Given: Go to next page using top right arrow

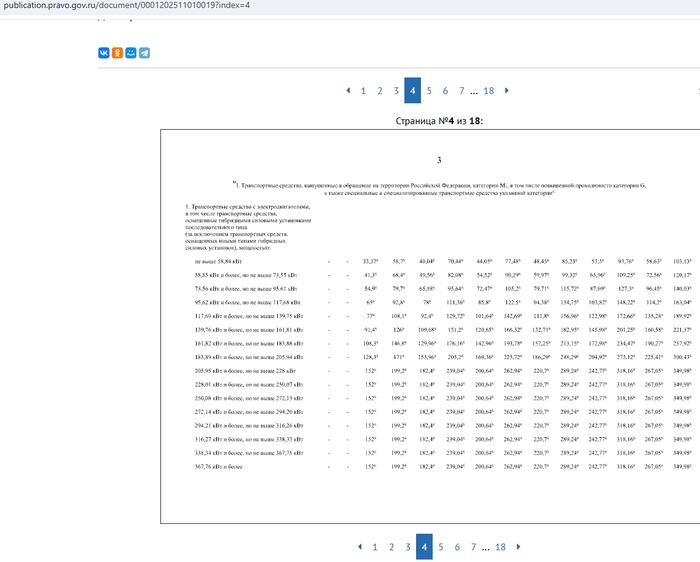Looking at the screenshot, I should click(507, 91).
